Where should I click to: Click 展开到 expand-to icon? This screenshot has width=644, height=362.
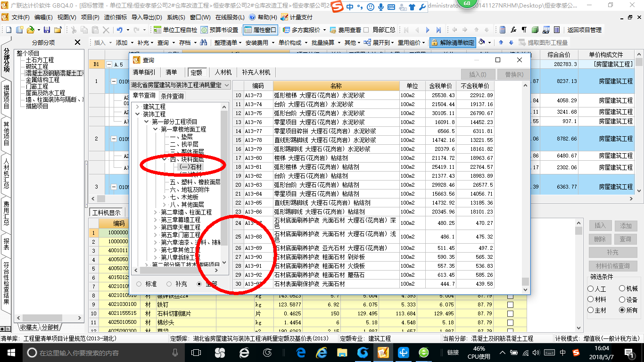pyautogui.click(x=368, y=42)
